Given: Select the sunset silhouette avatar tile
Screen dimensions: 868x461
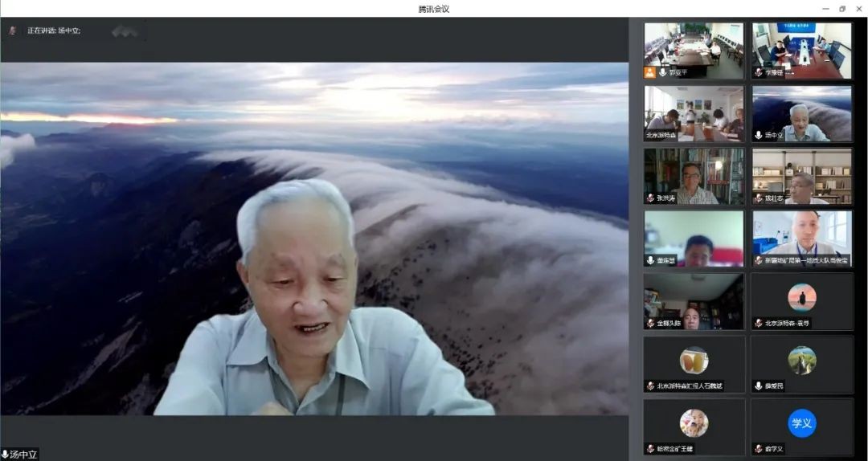Looking at the screenshot, I should point(801,301).
